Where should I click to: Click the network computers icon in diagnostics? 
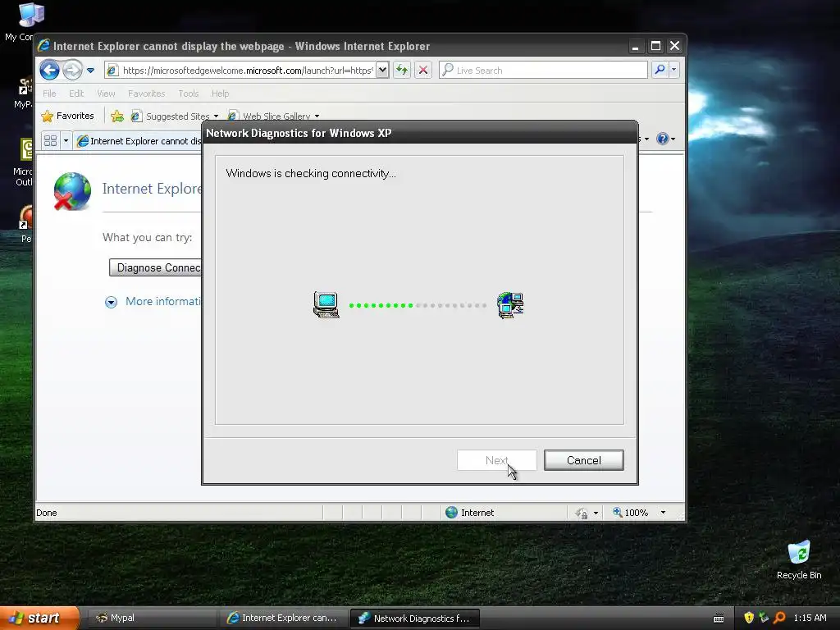[x=510, y=305]
